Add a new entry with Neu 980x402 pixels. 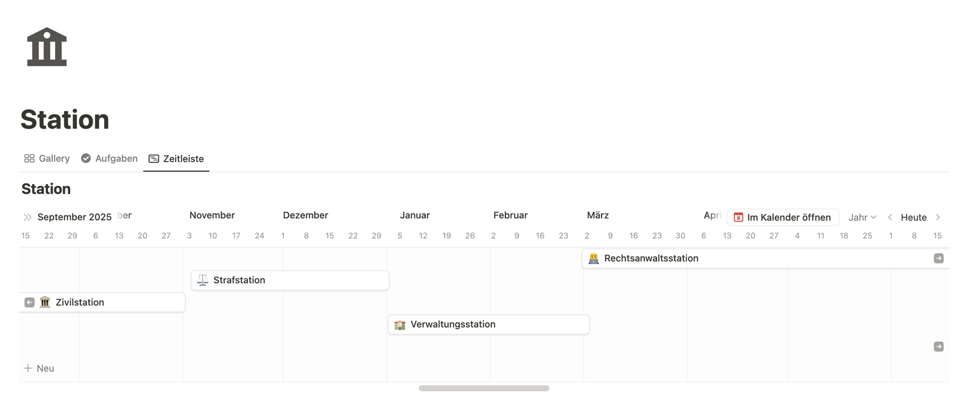point(39,368)
